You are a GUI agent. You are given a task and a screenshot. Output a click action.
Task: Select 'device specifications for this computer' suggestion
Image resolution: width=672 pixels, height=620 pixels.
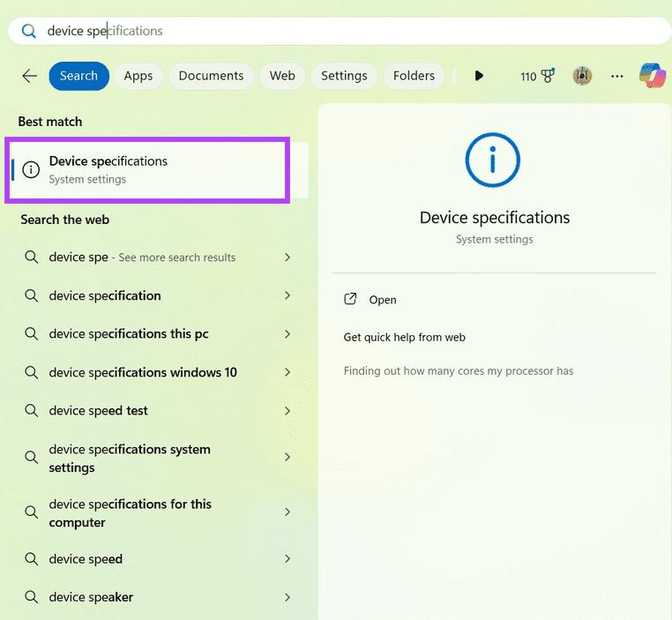click(x=130, y=513)
